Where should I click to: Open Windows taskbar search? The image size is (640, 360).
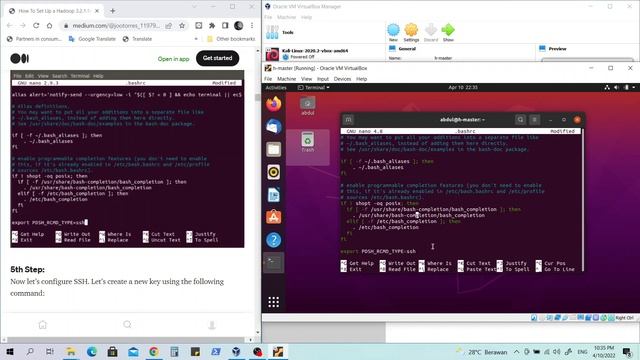click(30, 351)
